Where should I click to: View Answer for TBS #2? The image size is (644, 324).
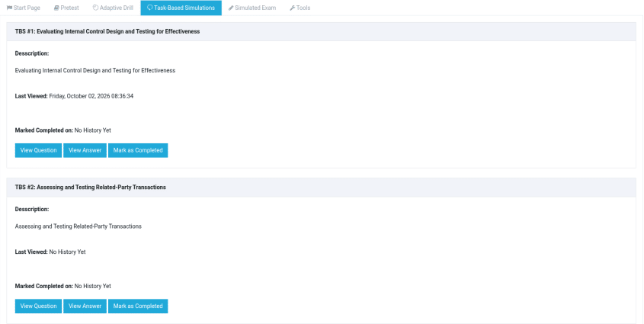pos(85,306)
